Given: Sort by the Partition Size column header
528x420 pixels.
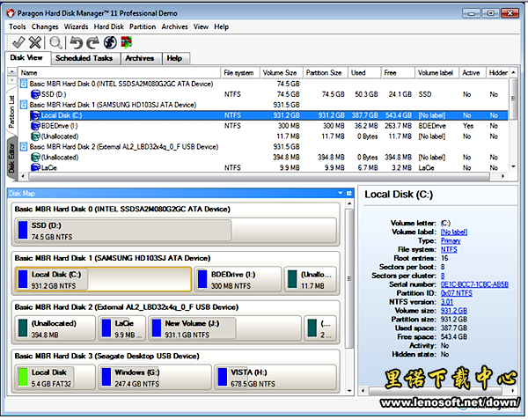Looking at the screenshot, I should coord(325,73).
